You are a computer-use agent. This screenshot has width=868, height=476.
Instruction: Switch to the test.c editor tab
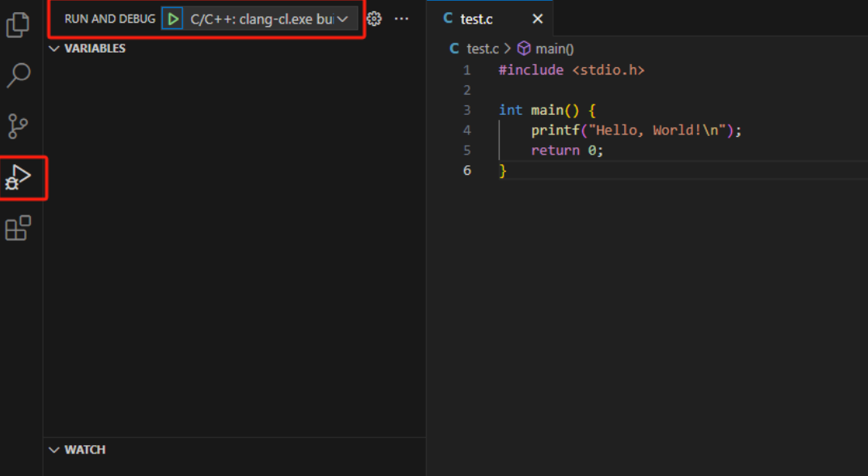(476, 19)
